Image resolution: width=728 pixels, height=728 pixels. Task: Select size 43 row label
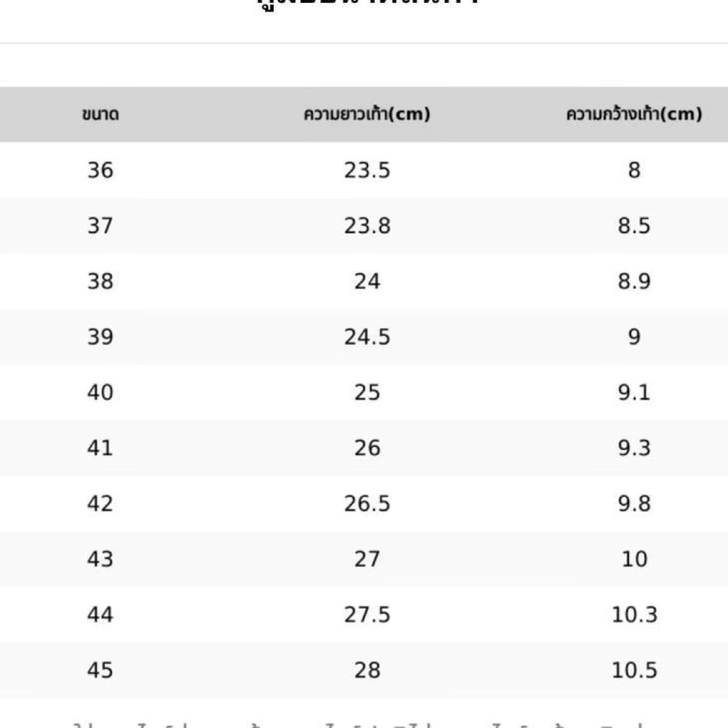coord(100,559)
